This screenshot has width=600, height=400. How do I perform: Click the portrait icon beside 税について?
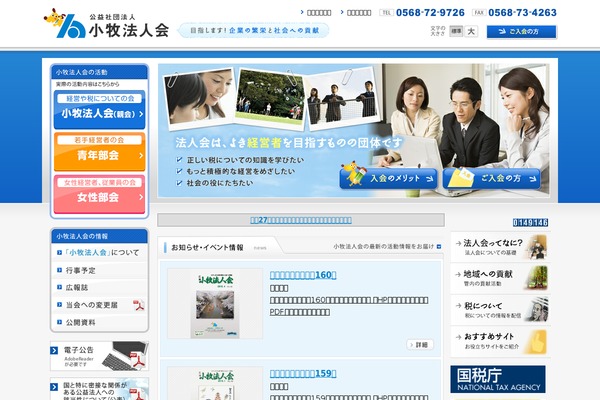(x=536, y=310)
